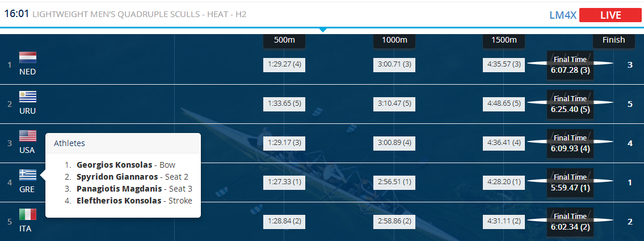
Task: Click the blue expander arrow under the race title
Action: [322, 30]
